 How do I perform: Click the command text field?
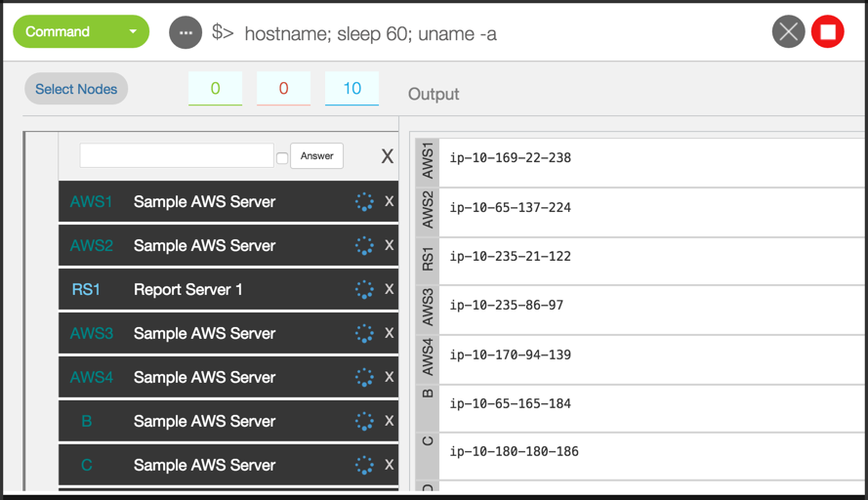pos(370,34)
